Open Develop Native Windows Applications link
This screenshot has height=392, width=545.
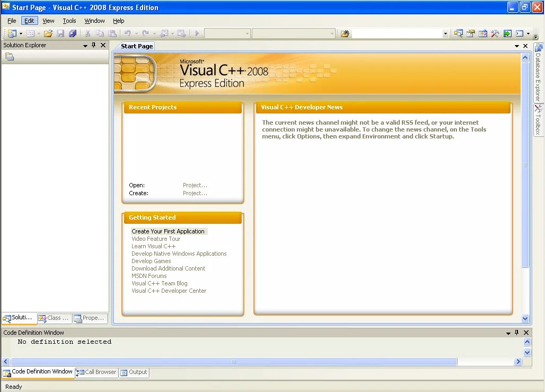tap(179, 254)
